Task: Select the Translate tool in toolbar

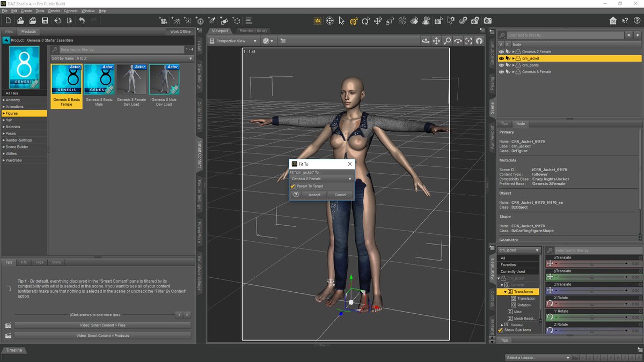Action: pos(378,21)
